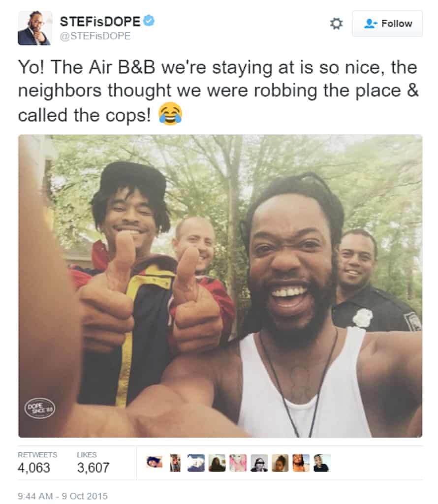Click the last liker avatar thumbnail
438x504 pixels.
click(322, 463)
